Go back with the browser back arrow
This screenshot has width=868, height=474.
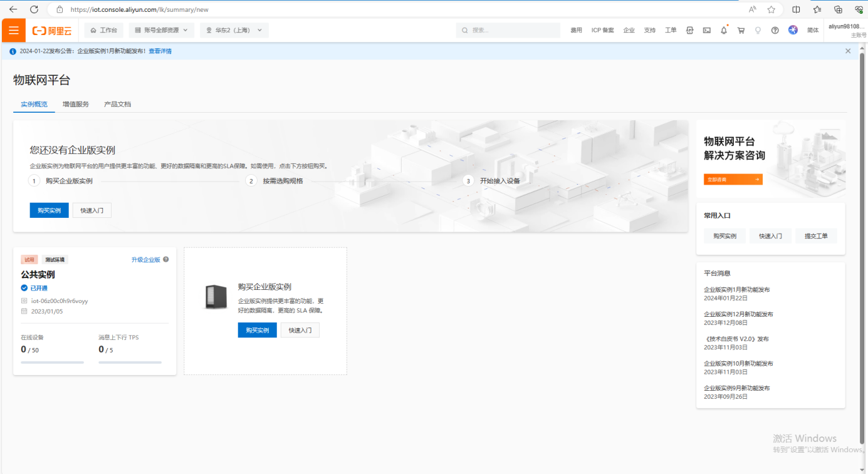(13, 9)
